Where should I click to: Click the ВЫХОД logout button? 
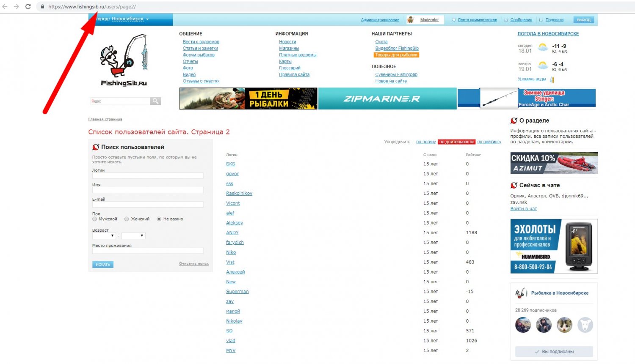pos(583,20)
